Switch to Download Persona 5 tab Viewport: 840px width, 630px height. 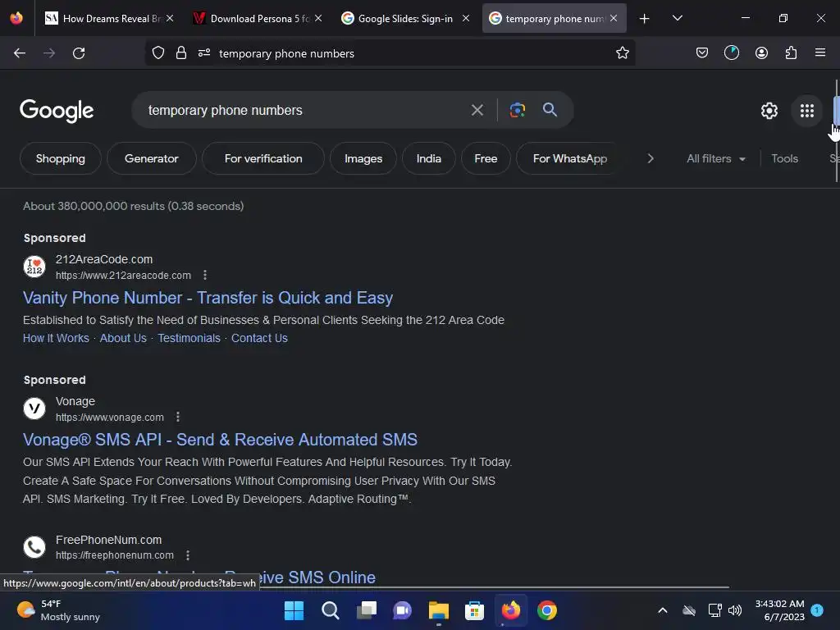tap(252, 19)
